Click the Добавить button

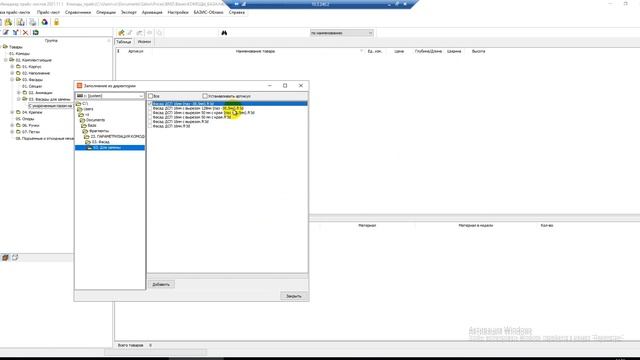(161, 284)
